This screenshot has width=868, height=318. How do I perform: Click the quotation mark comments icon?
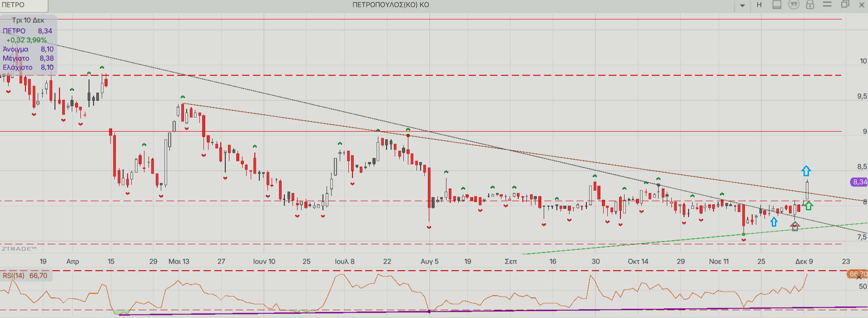(794, 5)
